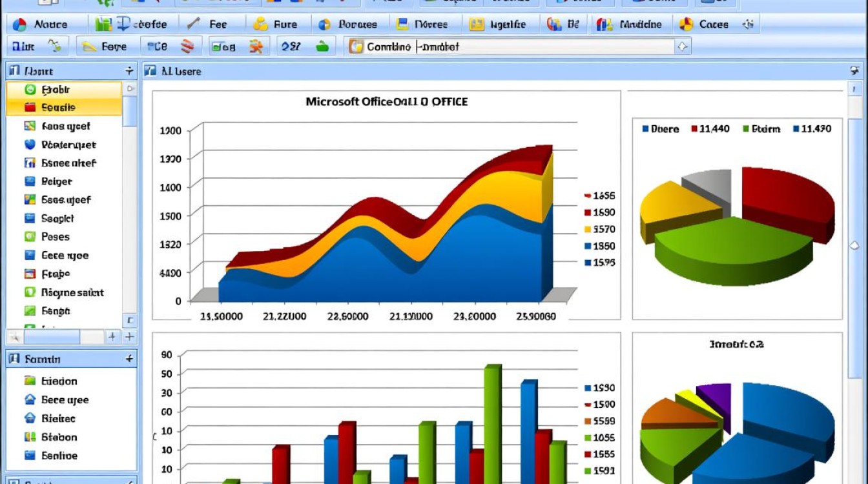Click the green icon beside Erablr
868x484 pixels.
[30, 90]
